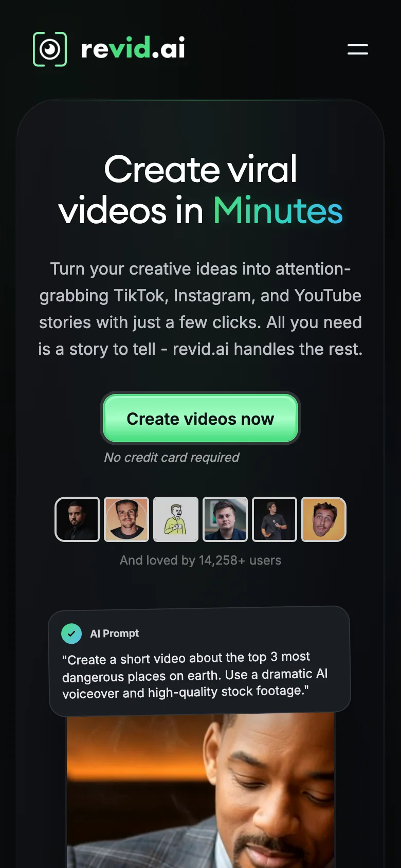Select the fifth avatar of standing man on stage
Screen dimensions: 401x868
click(275, 519)
